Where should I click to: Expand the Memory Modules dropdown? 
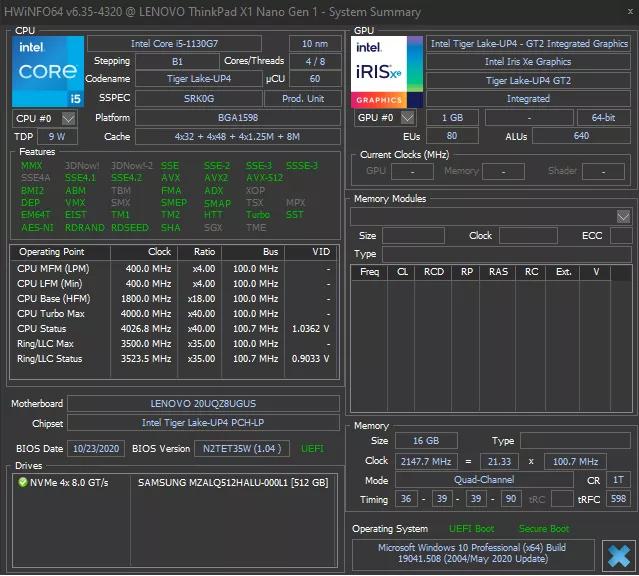pyautogui.click(x=623, y=216)
